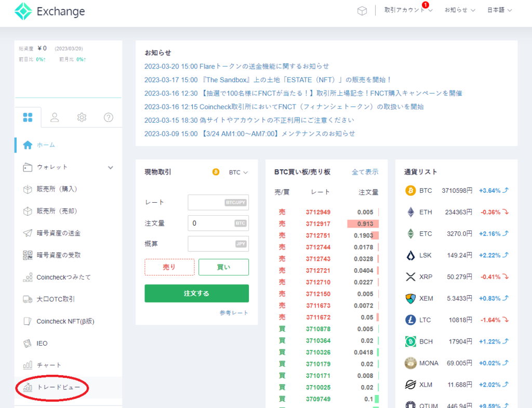Click the Ethereum ETH icon in currency list
The width and height of the screenshot is (532, 408).
[x=410, y=212]
